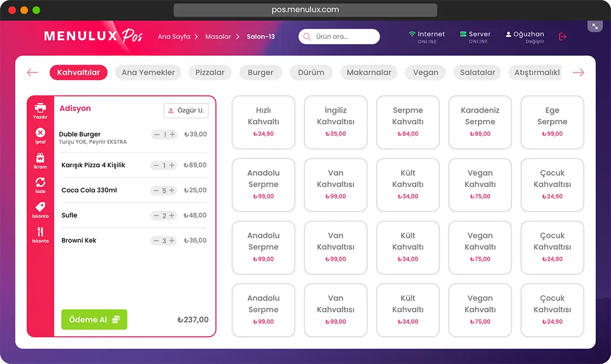611x364 pixels.
Task: Add Karadeniz Serpme to the order
Action: (480, 122)
